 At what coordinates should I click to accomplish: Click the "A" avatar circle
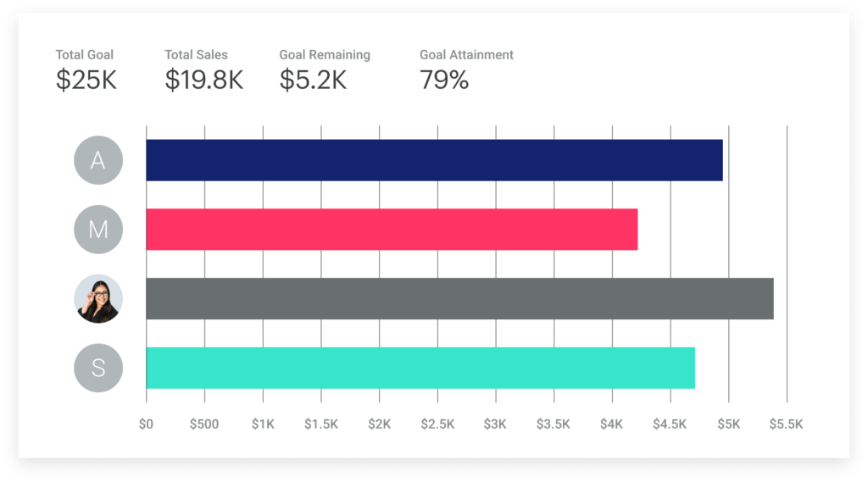[98, 160]
